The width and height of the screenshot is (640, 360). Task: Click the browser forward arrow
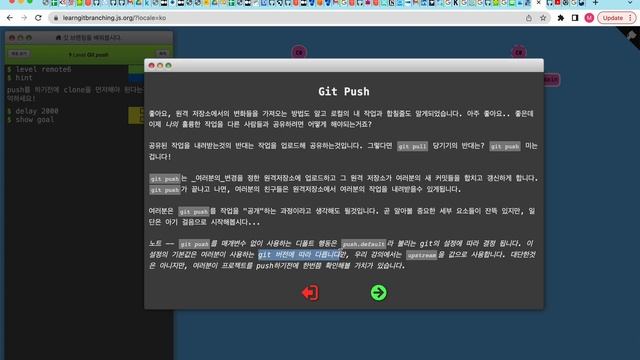pyautogui.click(x=24, y=18)
